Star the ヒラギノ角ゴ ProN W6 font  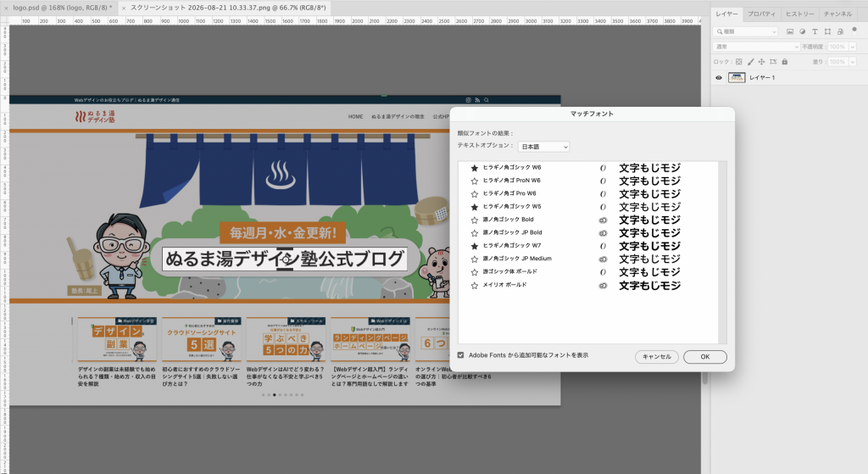(474, 181)
